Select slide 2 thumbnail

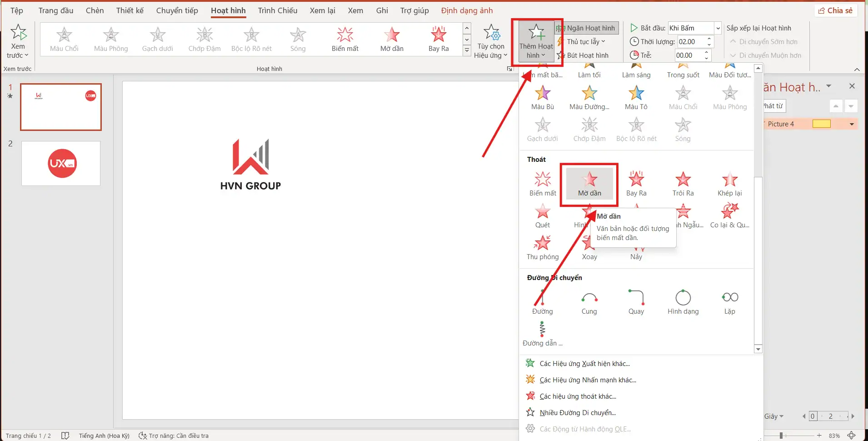60,163
